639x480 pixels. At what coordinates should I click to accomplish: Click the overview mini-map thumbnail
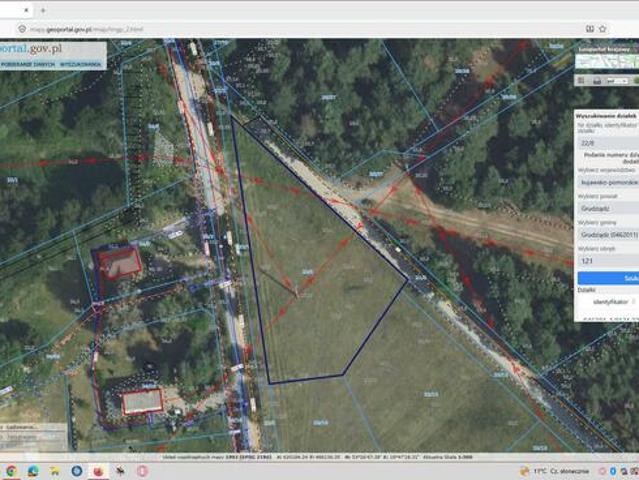(x=607, y=61)
